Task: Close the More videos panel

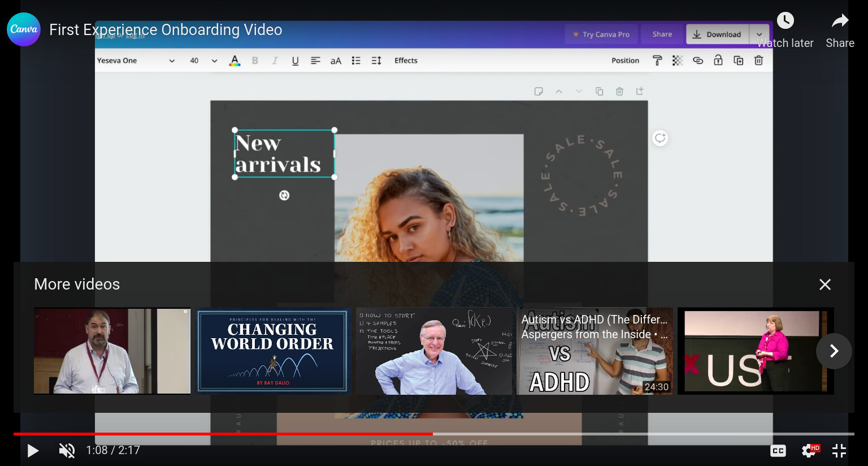Action: (825, 284)
